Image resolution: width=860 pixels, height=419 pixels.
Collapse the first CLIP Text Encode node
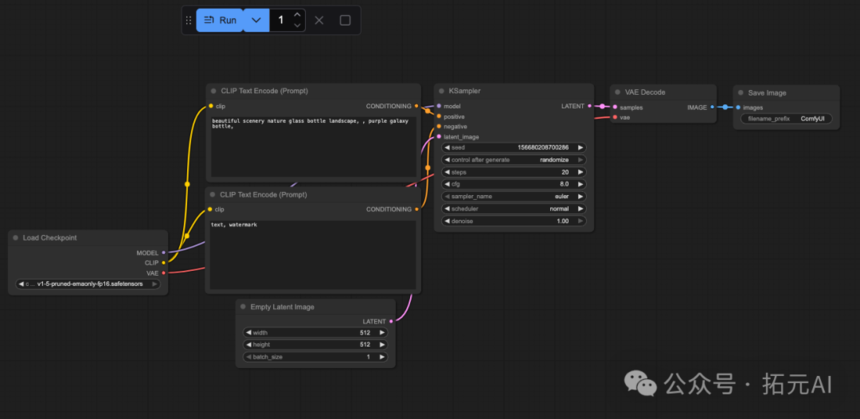tap(214, 91)
